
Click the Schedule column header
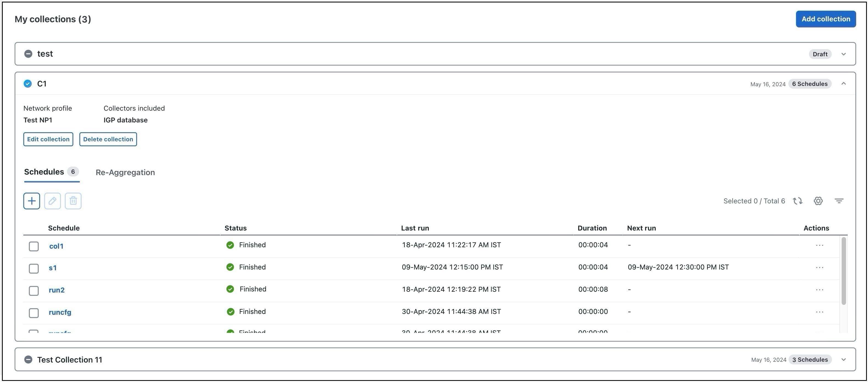click(64, 228)
